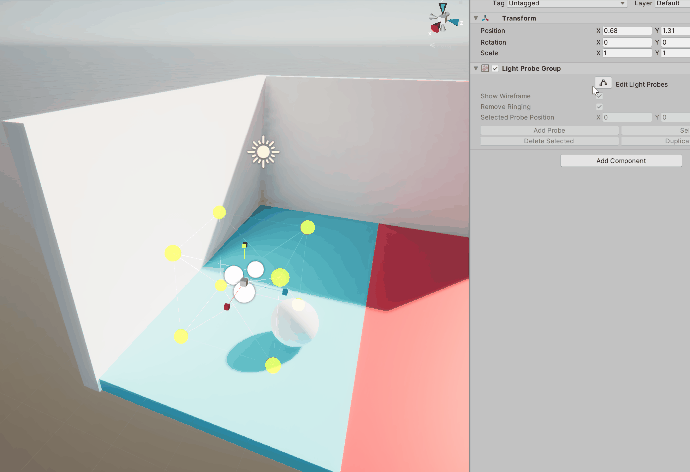
Task: Click the red X axis cone on the scene gizmo
Action: pos(435,29)
